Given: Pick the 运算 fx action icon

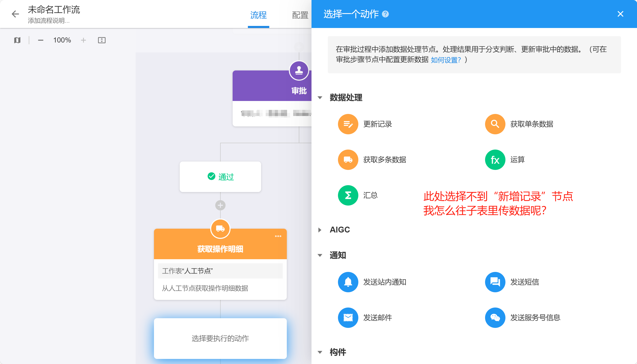Looking at the screenshot, I should tap(495, 160).
